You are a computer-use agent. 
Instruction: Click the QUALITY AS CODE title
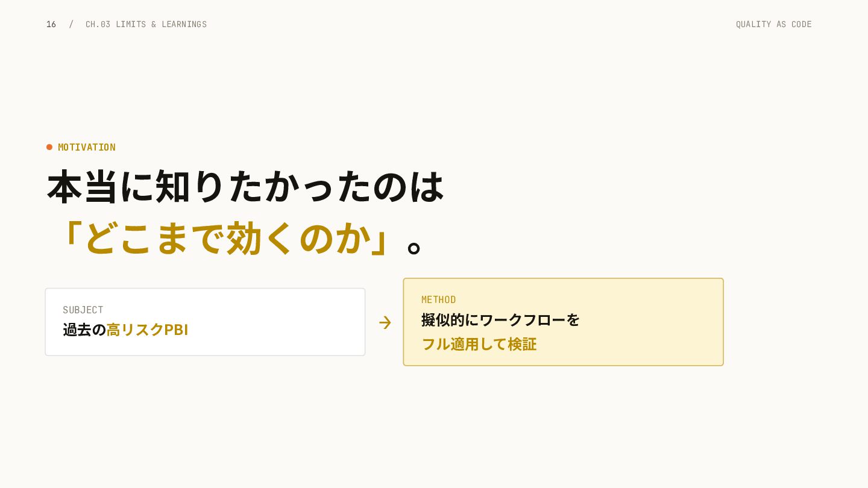773,24
